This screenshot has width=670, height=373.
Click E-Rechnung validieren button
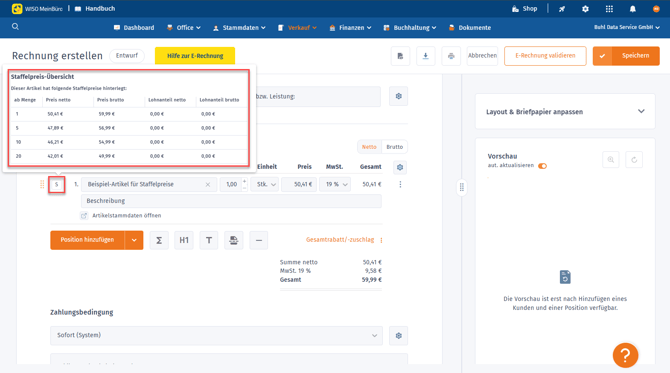(545, 56)
